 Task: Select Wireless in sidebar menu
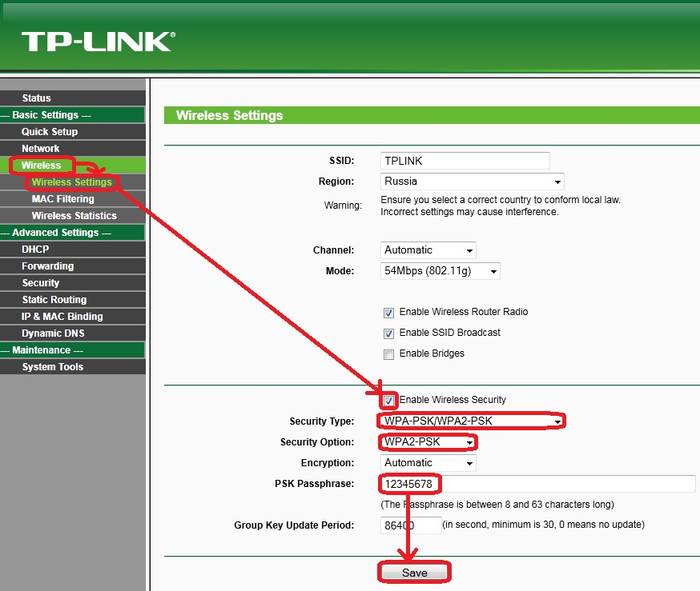41,165
